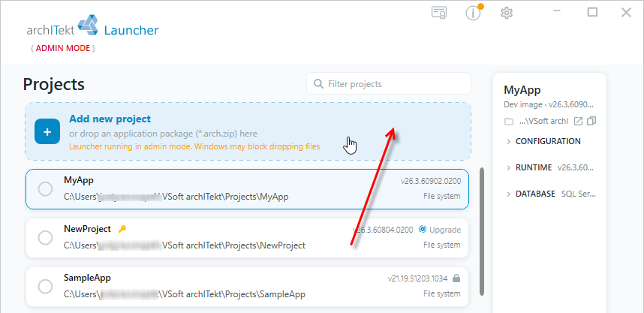Click the NewProject project path text
The width and height of the screenshot is (644, 313).
(x=185, y=245)
